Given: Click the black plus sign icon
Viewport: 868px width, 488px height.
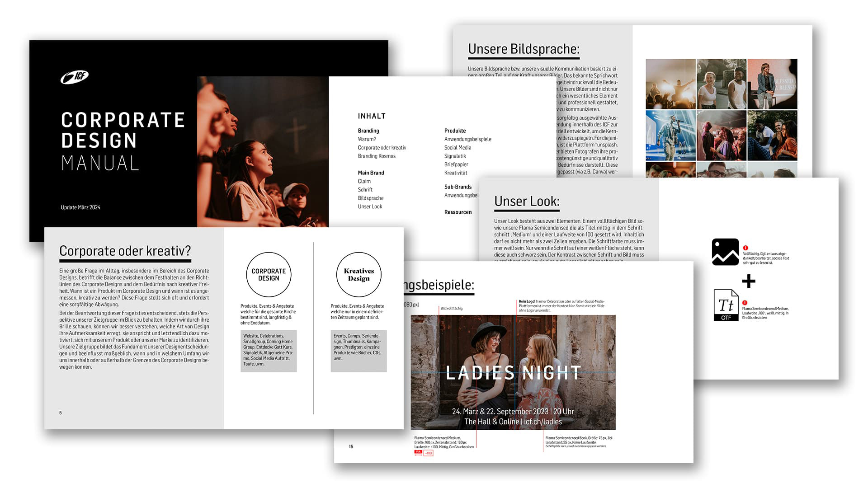Looking at the screenshot, I should pos(749,281).
